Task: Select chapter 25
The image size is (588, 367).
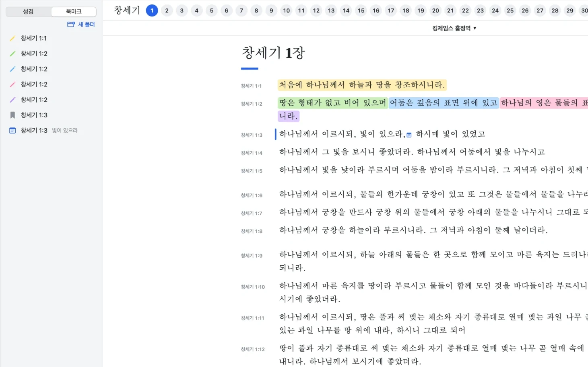Action: (510, 10)
